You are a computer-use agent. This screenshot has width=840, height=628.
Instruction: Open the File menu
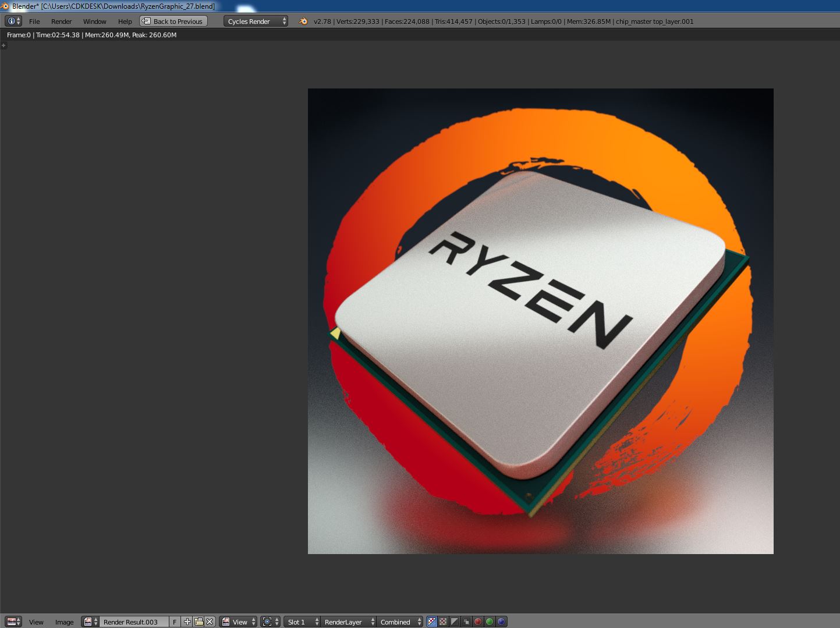tap(34, 21)
